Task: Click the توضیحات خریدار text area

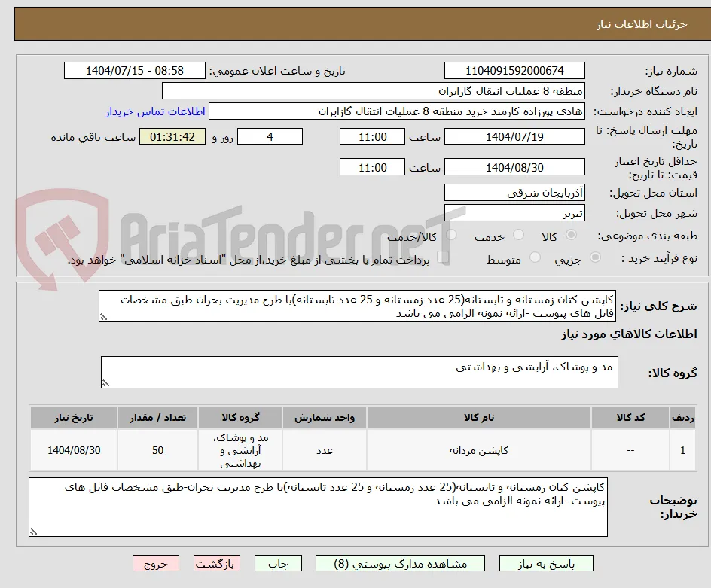Action: pos(318,507)
